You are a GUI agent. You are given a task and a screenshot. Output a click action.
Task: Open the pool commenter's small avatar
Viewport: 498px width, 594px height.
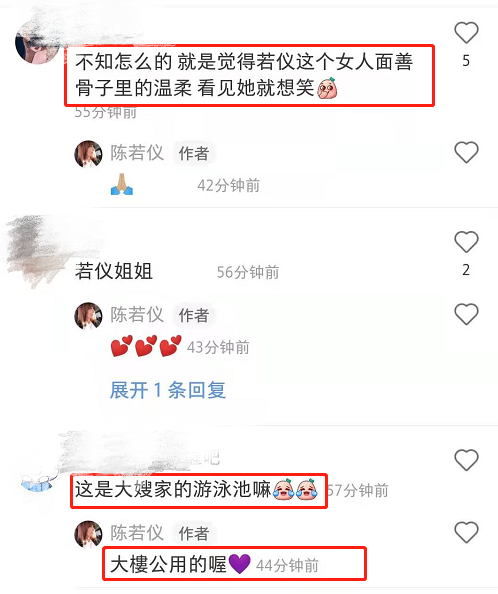coord(37,481)
